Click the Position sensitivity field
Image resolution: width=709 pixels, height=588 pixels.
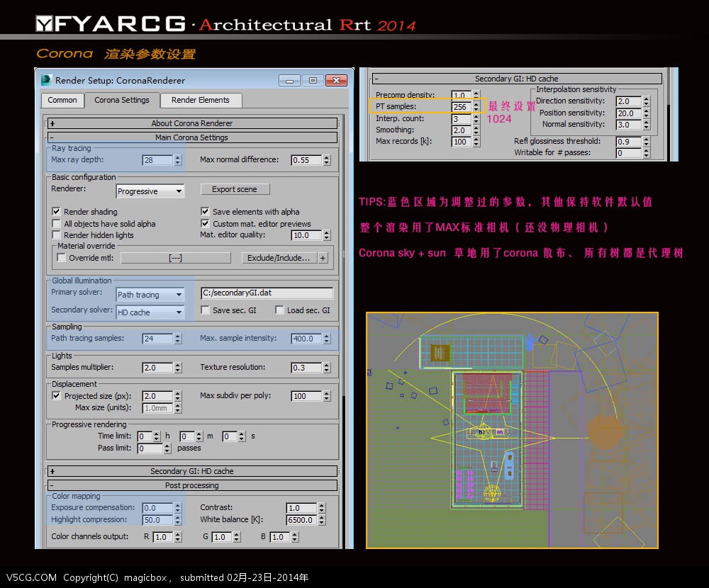[x=629, y=113]
